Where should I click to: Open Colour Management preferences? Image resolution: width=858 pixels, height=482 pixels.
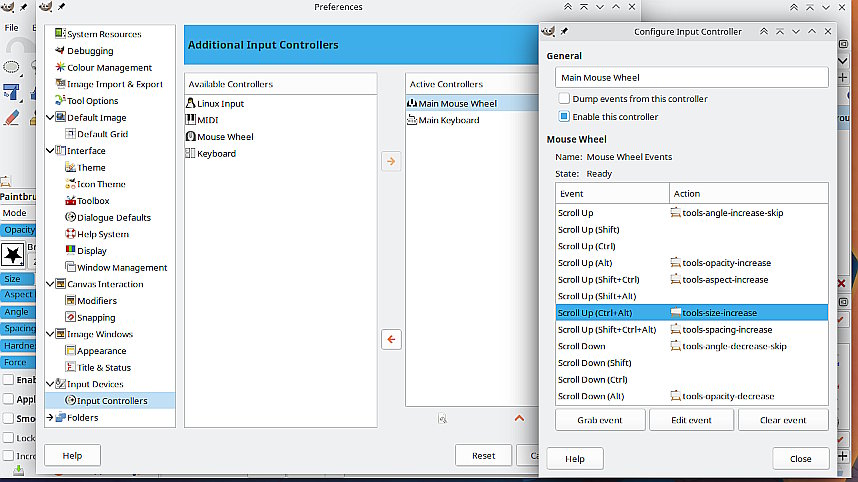pyautogui.click(x=103, y=68)
